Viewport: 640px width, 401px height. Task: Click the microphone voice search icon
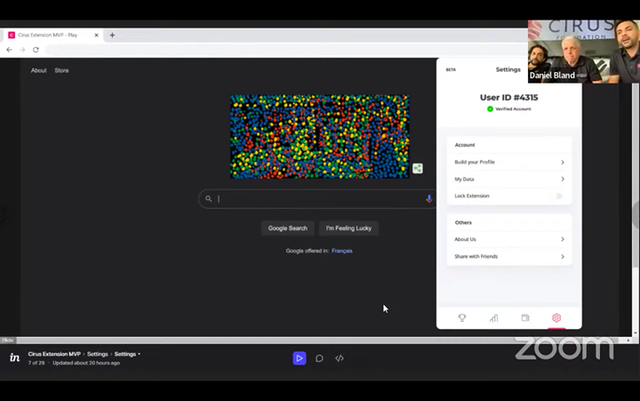tap(429, 199)
